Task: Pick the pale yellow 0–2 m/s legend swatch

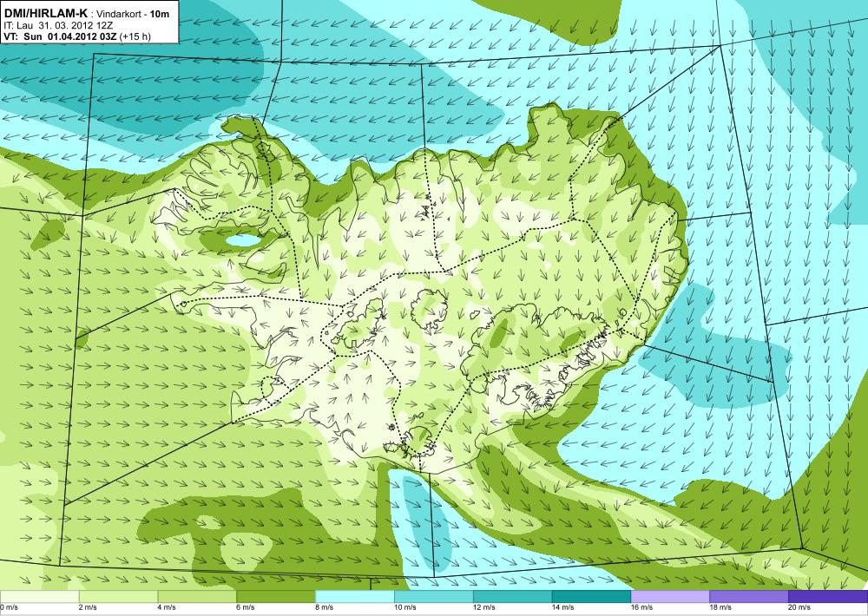Action: pyautogui.click(x=39, y=597)
